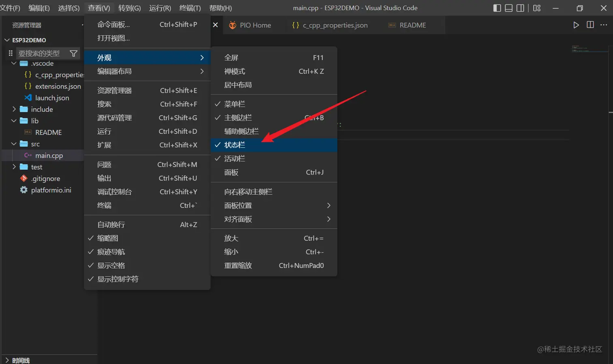Open 调试控制台 debug console view
This screenshot has width=613, height=364.
[x=147, y=192]
